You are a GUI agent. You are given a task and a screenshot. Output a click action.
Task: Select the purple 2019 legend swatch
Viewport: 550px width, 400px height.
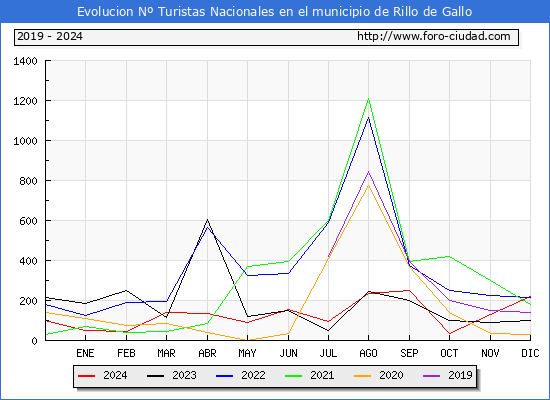(x=431, y=376)
